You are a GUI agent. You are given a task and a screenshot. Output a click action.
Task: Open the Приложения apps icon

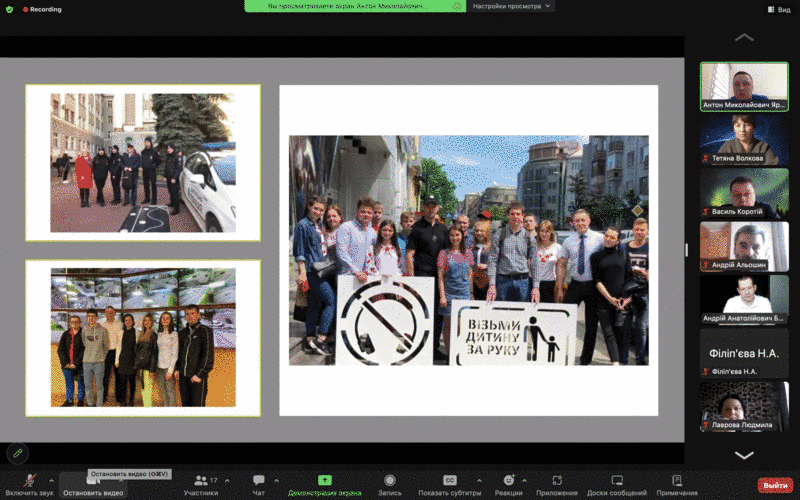coord(557,480)
